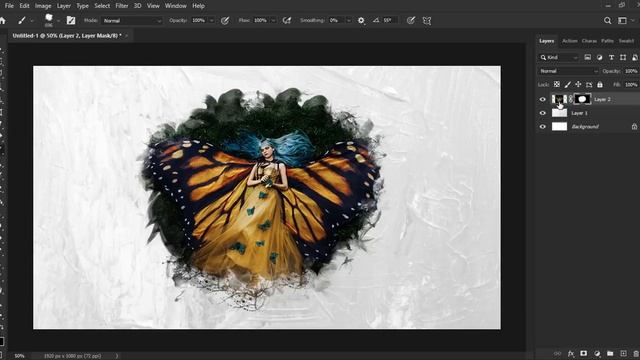
Task: Select the Background layer thumbnail
Action: pos(559,127)
